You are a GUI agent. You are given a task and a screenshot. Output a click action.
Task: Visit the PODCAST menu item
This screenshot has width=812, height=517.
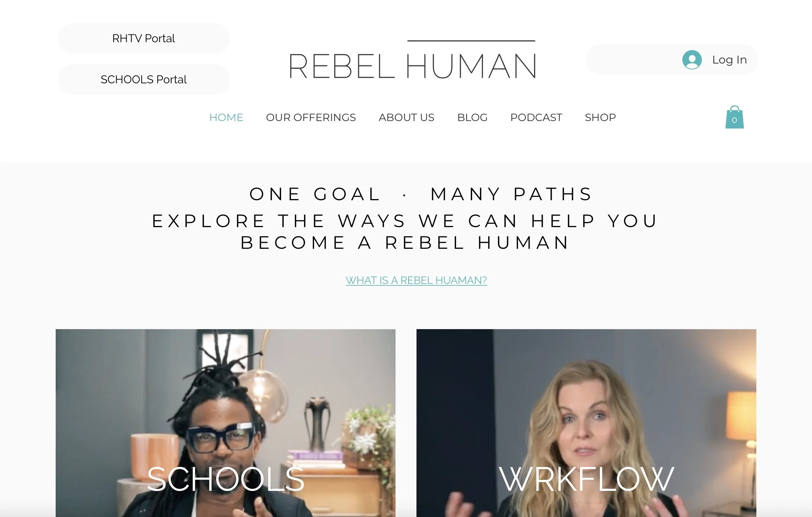tap(536, 117)
